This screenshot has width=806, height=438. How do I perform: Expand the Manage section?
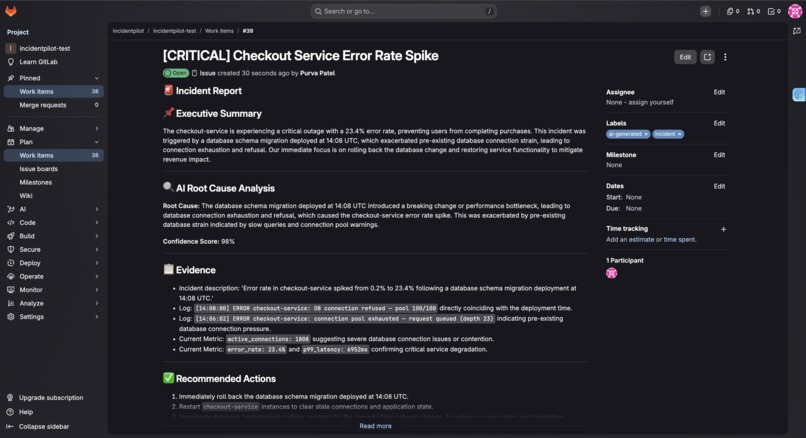[x=53, y=129]
